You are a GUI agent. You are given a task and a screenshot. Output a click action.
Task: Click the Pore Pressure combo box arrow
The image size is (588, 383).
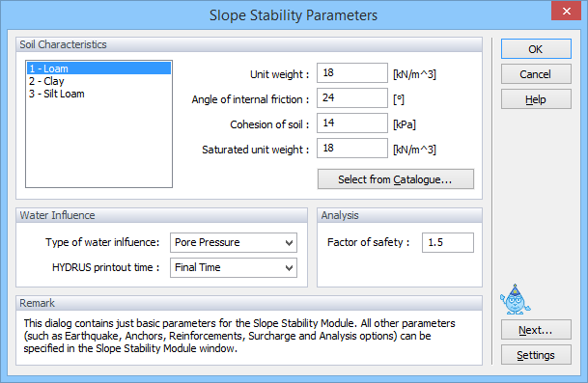289,242
